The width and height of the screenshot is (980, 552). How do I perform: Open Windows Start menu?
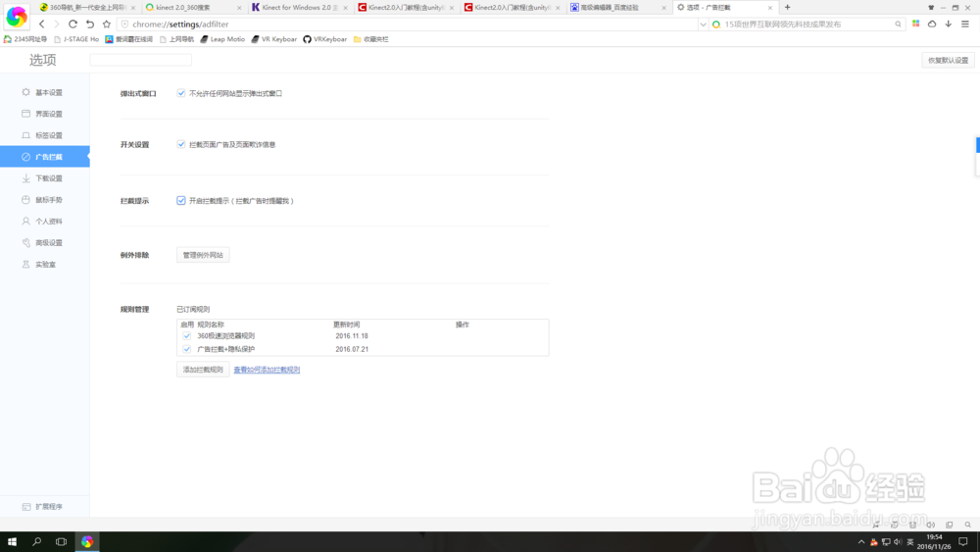coord(12,541)
